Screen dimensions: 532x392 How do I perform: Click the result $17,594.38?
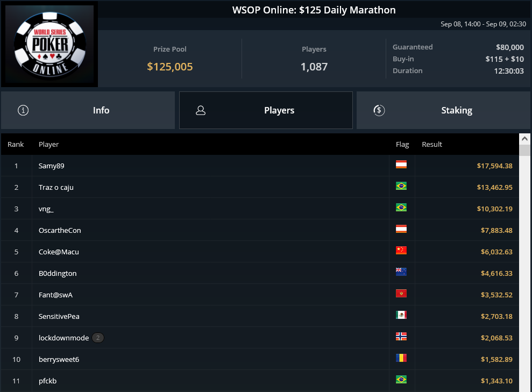[494, 166]
